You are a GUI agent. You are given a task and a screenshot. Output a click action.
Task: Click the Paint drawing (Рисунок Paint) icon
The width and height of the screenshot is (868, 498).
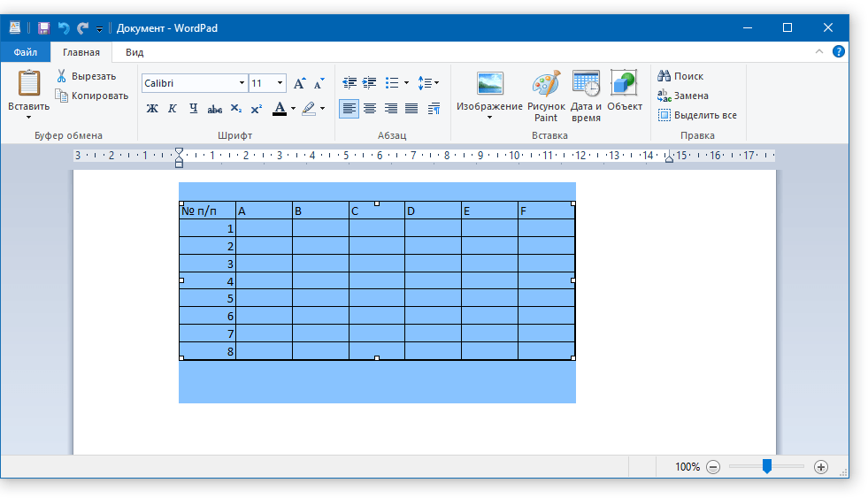point(546,85)
